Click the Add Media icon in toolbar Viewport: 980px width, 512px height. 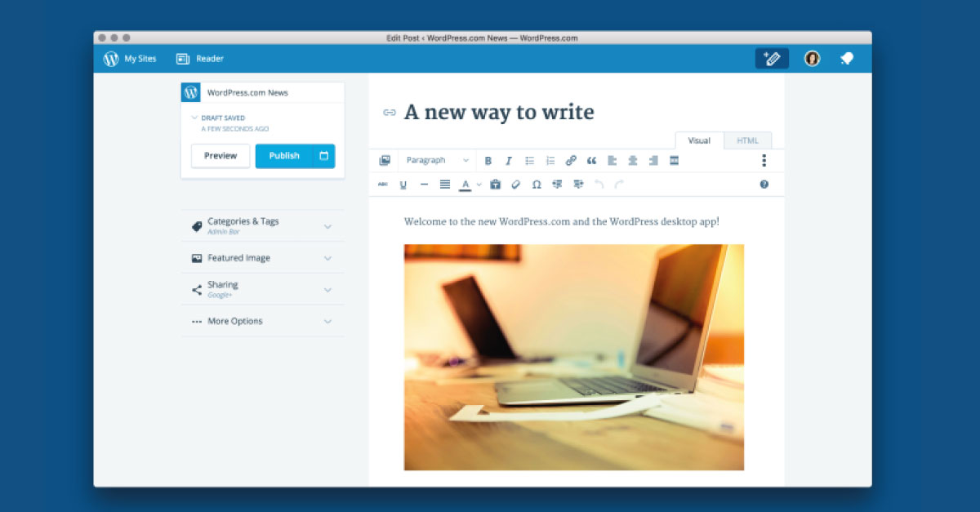(x=385, y=161)
